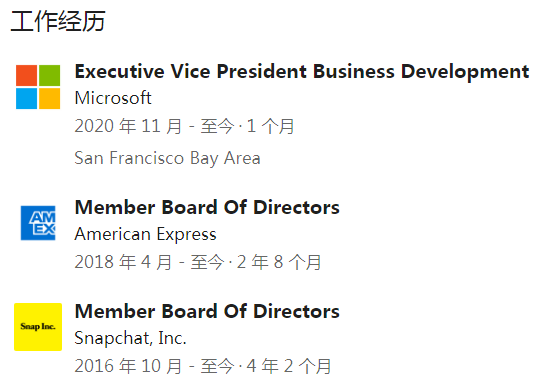Click American Express Member Board Of Directors title
550x388 pixels.
click(207, 207)
